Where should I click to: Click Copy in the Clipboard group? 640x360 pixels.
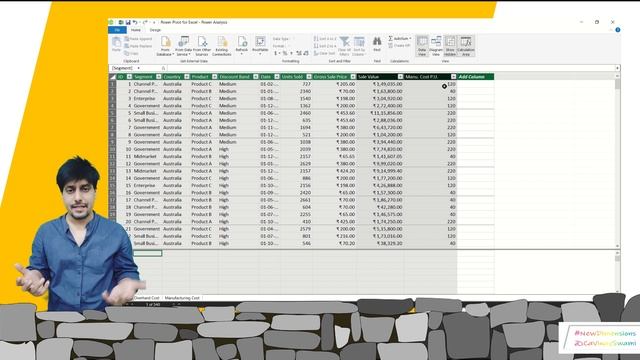click(131, 53)
